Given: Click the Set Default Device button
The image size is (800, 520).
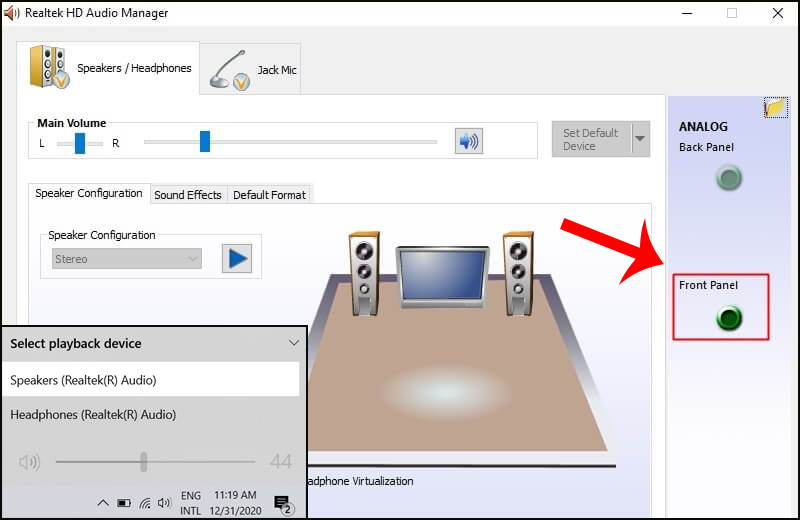Looking at the screenshot, I should [591, 139].
